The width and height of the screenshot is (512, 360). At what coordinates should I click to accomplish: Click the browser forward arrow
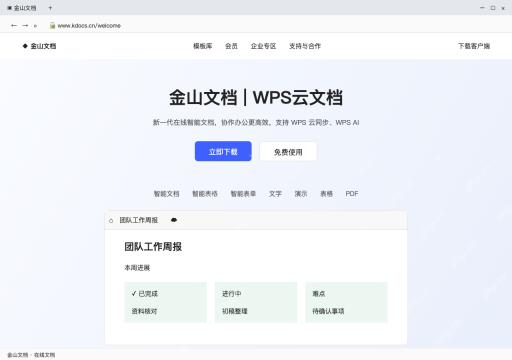pos(25,25)
